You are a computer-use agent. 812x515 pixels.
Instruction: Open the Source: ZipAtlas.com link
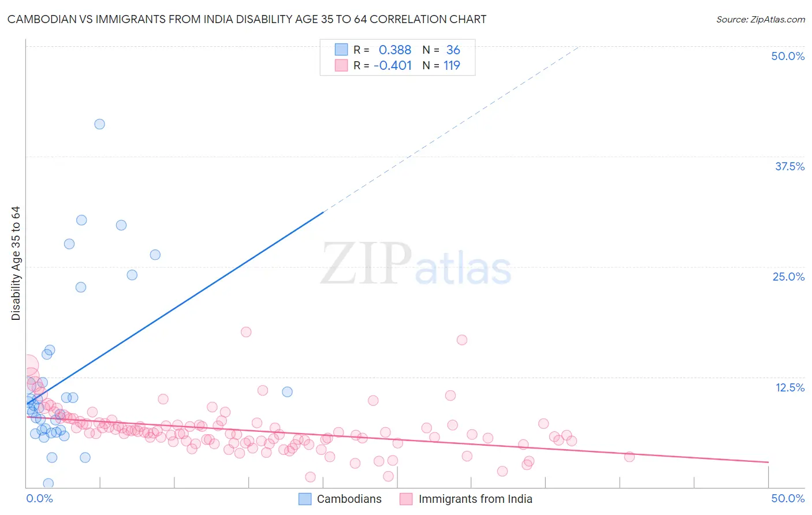coord(761,19)
